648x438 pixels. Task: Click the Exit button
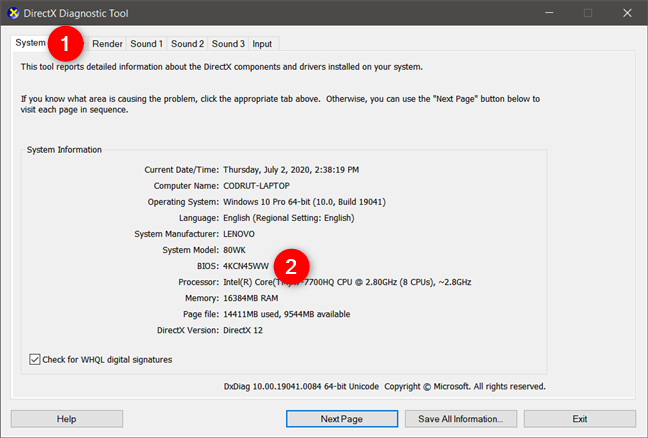click(x=580, y=419)
